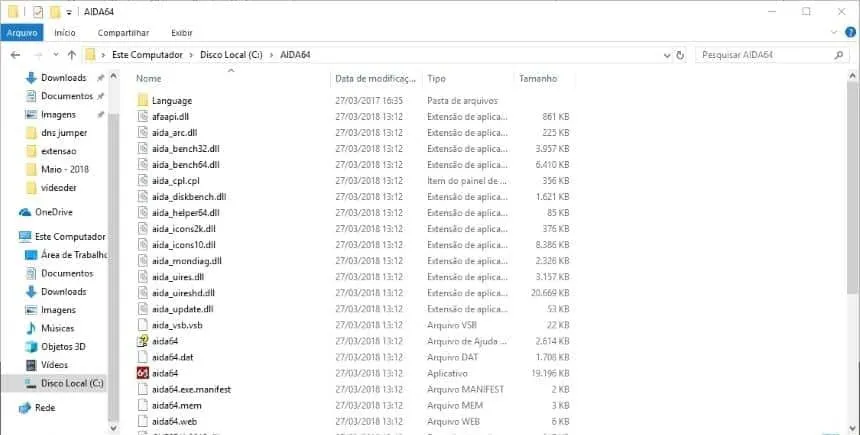Click the help question mark icon
Viewport: 860px width, 435px height.
pyautogui.click(x=850, y=32)
